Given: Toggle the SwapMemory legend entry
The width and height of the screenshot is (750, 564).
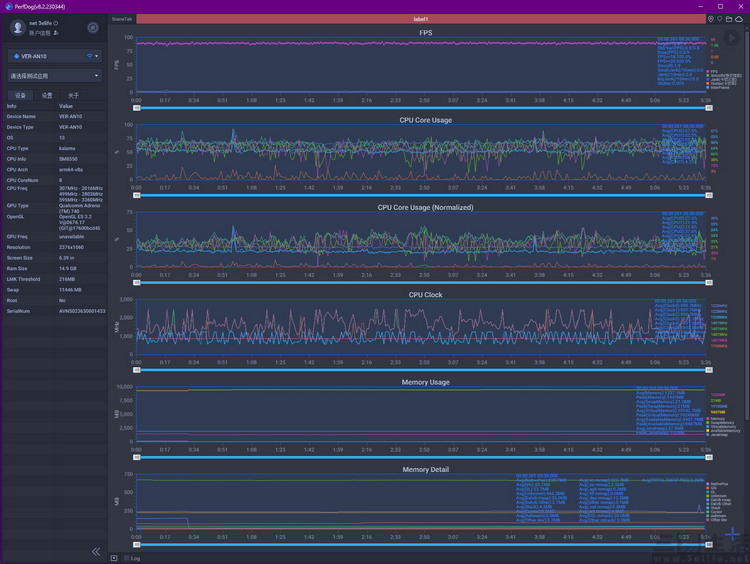Looking at the screenshot, I should point(720,422).
